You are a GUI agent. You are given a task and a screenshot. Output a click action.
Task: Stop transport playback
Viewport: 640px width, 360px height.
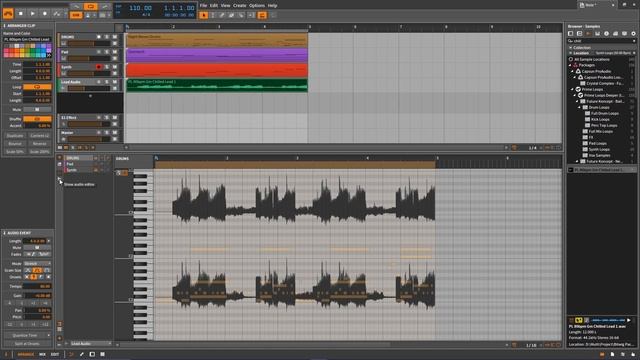point(21,13)
